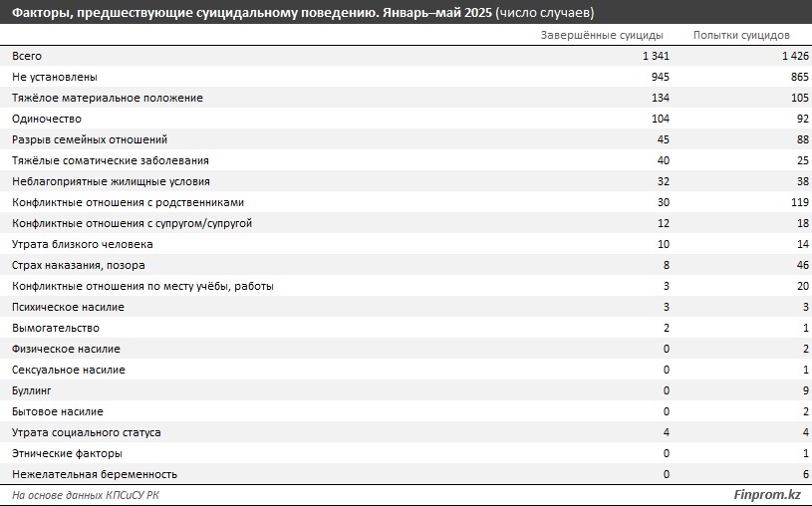This screenshot has width=812, height=506.
Task: Click value 38 for Неблагоприятные жилищные условия
Action: click(x=803, y=181)
